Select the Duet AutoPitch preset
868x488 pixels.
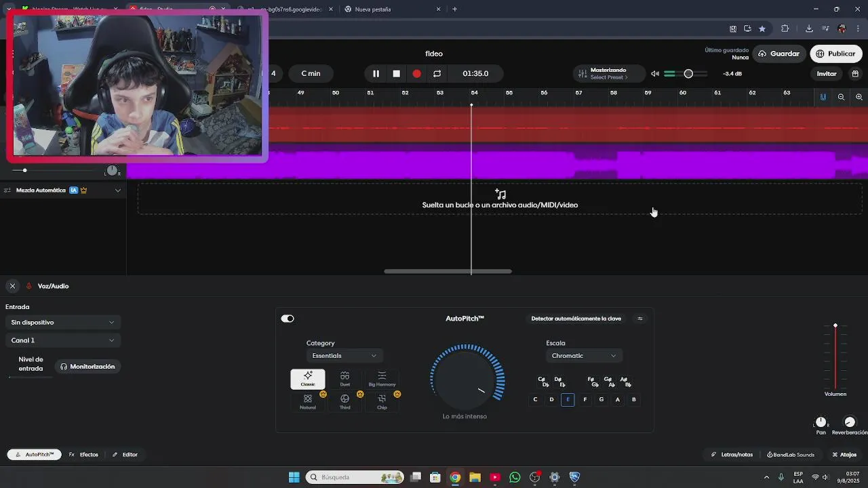344,379
